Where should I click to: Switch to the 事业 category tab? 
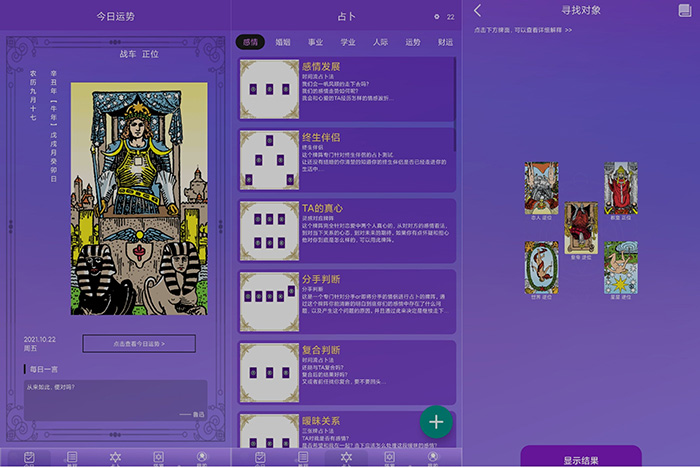(315, 42)
